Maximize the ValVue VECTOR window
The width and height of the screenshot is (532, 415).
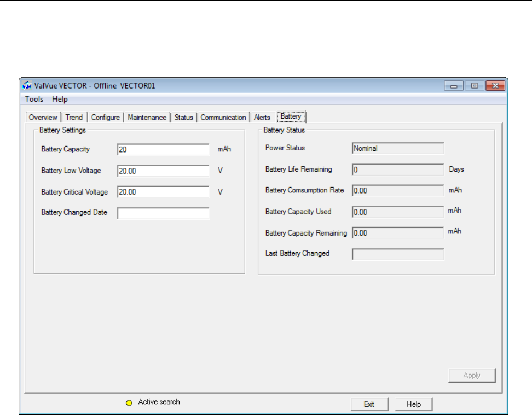click(x=475, y=86)
